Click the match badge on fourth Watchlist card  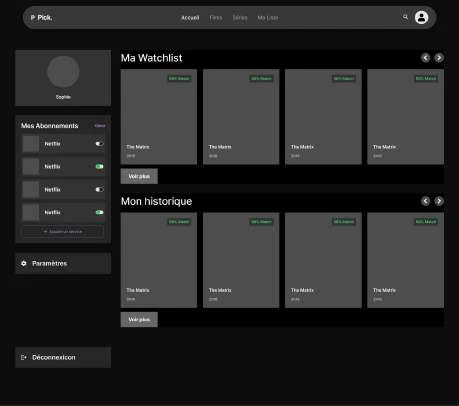point(426,78)
